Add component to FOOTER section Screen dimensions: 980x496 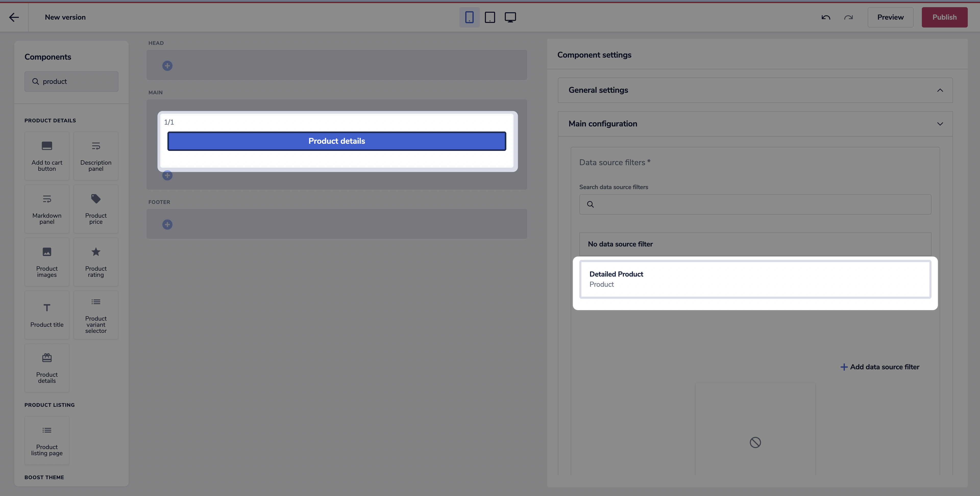click(167, 225)
